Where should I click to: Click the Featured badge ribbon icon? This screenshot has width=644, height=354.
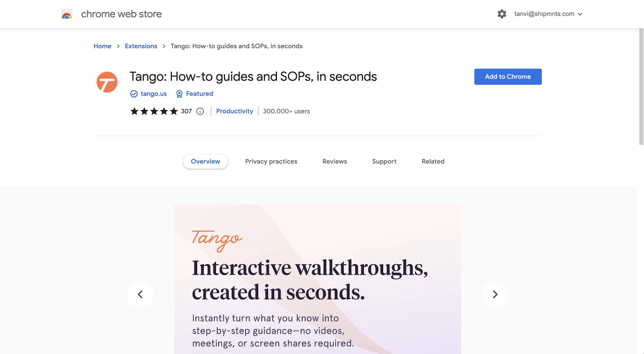[179, 94]
